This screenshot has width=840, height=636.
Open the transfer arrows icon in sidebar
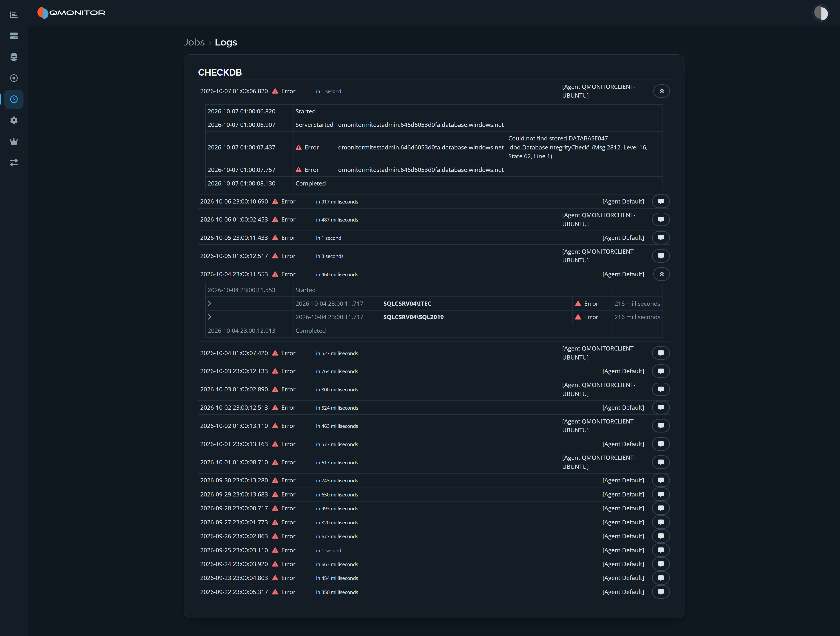coord(14,163)
